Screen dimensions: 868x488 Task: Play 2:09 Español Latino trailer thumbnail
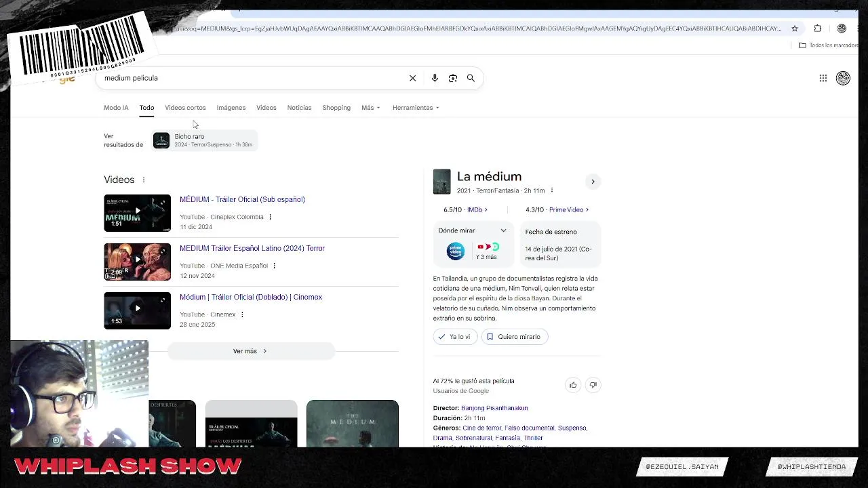(138, 262)
